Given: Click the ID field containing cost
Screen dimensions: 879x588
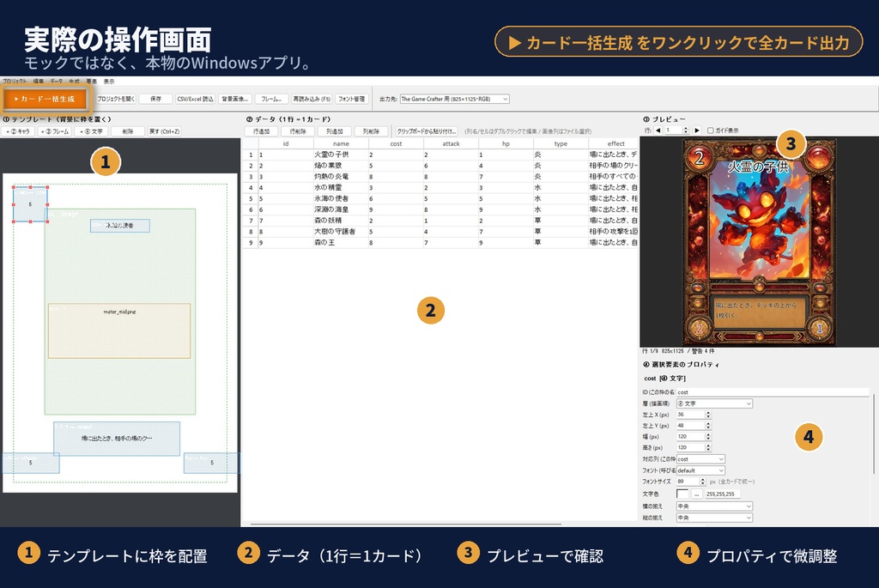Looking at the screenshot, I should point(773,392).
